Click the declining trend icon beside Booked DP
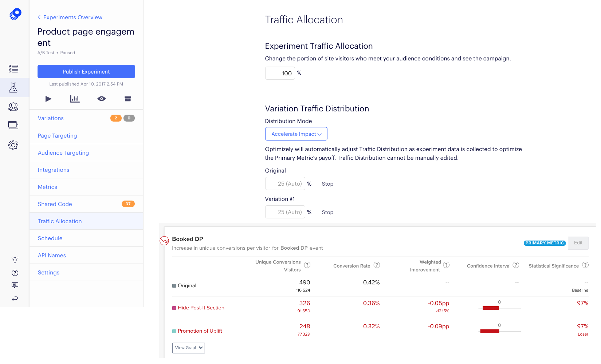 (x=164, y=241)
